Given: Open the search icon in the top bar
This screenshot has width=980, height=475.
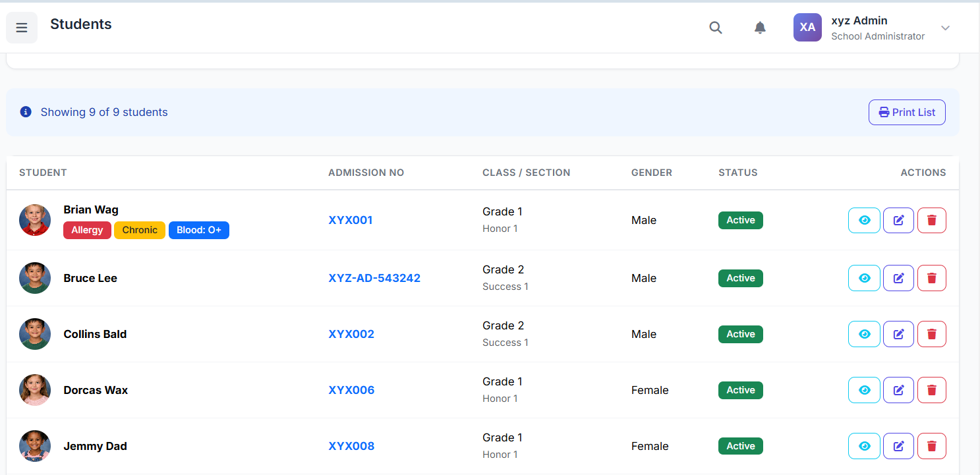Looking at the screenshot, I should 716,28.
